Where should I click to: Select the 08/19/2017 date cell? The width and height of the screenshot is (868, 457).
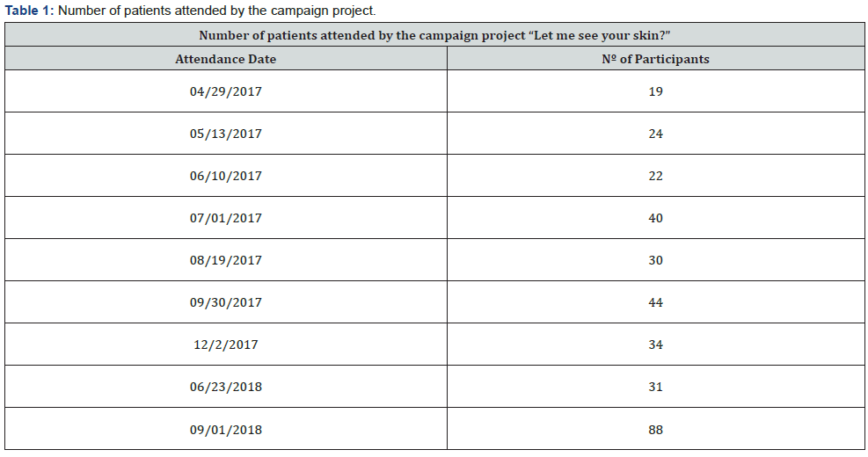(225, 260)
